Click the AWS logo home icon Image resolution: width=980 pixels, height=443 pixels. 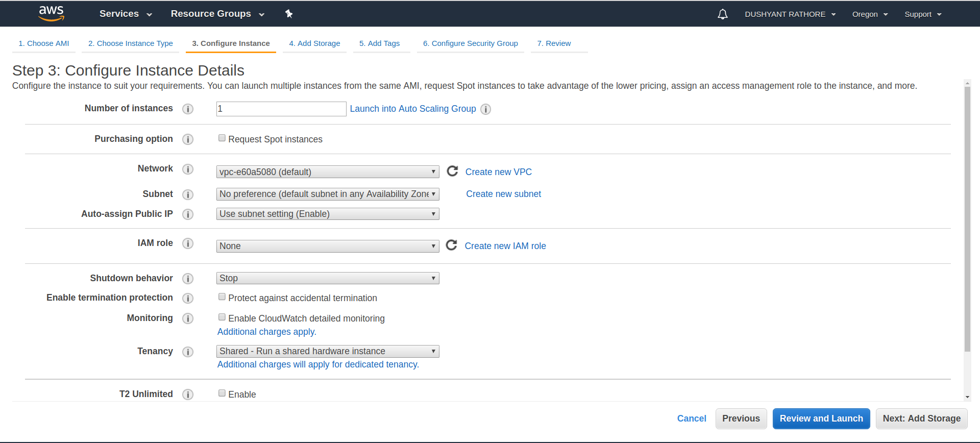(52, 13)
